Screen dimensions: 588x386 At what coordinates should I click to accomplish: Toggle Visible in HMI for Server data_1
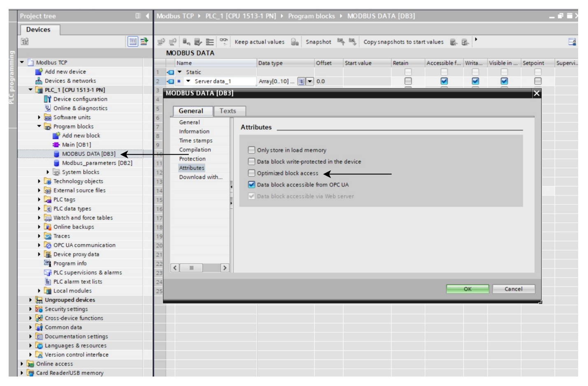click(504, 81)
